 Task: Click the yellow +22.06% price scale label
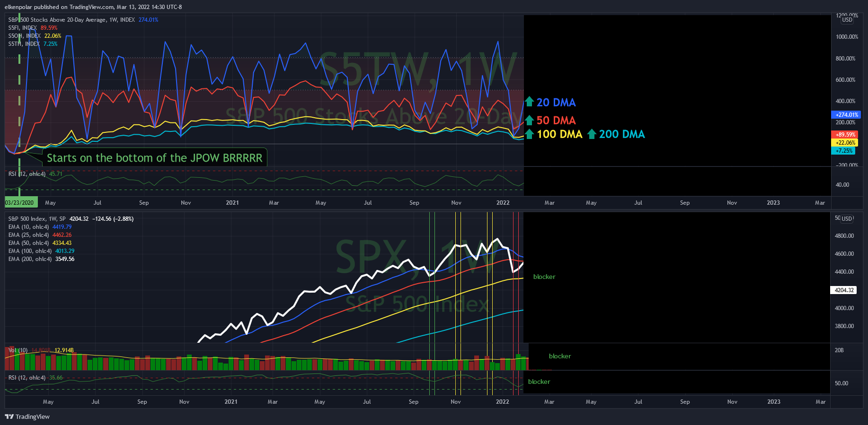click(x=844, y=143)
